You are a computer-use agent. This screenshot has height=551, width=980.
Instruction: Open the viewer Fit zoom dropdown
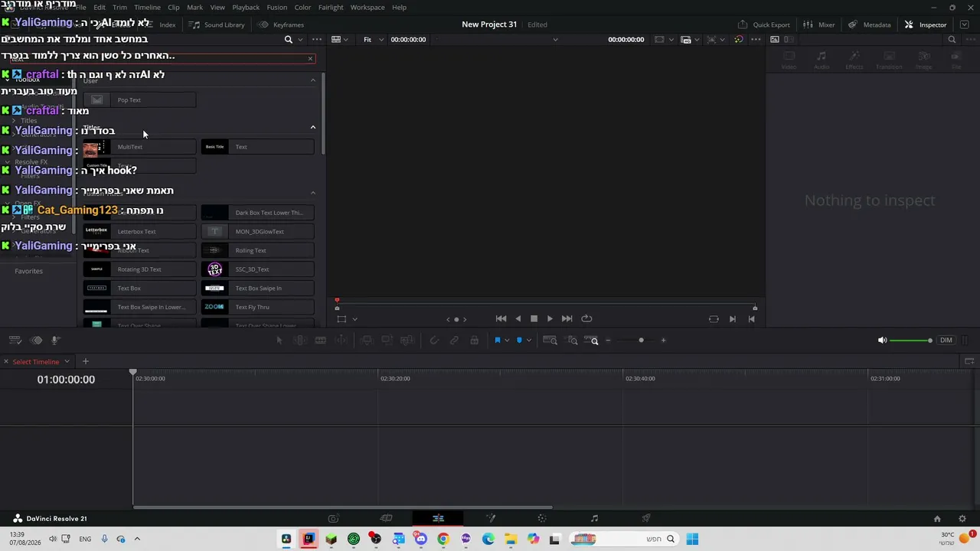click(x=371, y=39)
